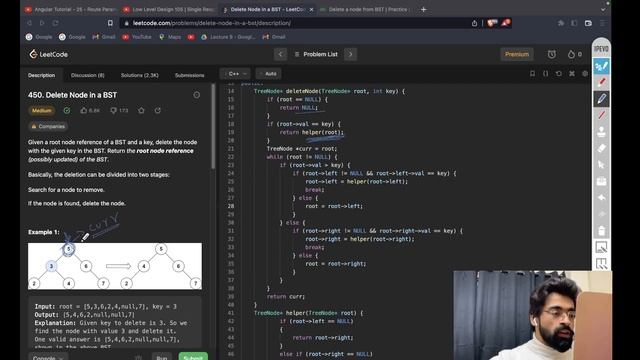Image resolution: width=640 pixels, height=360 pixels.
Task: Click the problem title '450. Delete Node in a BST'
Action: point(73,95)
